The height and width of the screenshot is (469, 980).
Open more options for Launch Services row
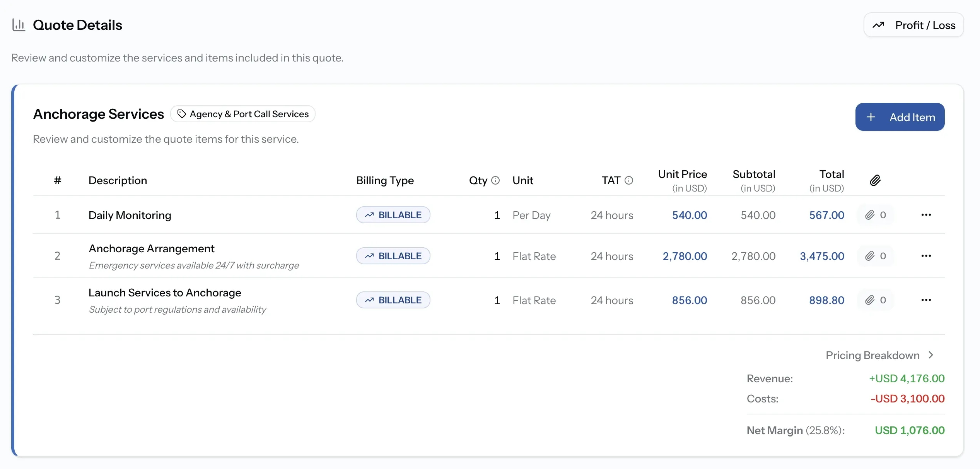926,300
